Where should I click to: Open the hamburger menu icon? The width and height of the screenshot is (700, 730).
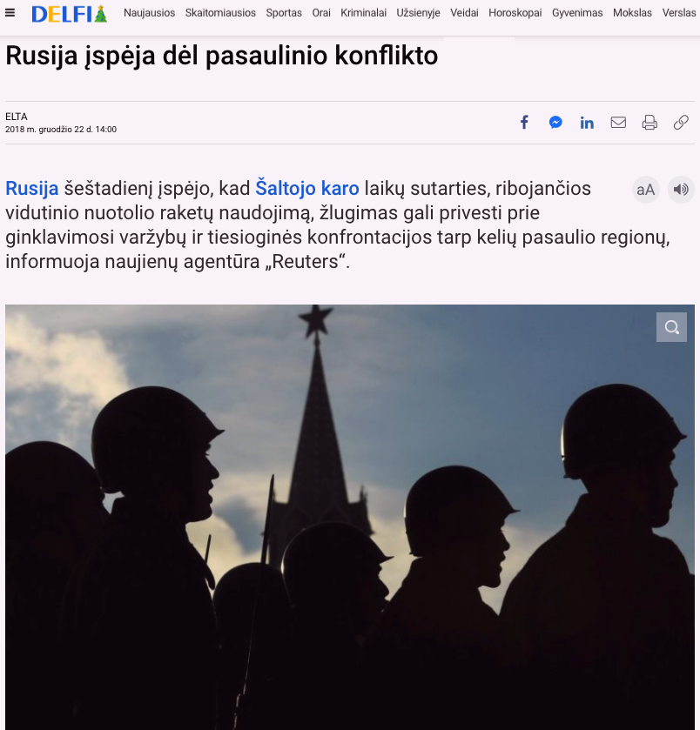pos(10,13)
